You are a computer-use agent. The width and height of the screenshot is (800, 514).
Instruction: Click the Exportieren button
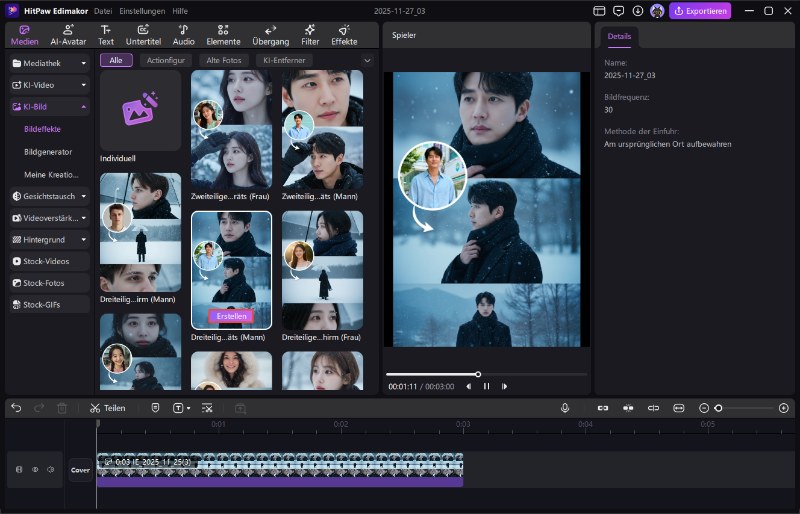click(x=700, y=11)
